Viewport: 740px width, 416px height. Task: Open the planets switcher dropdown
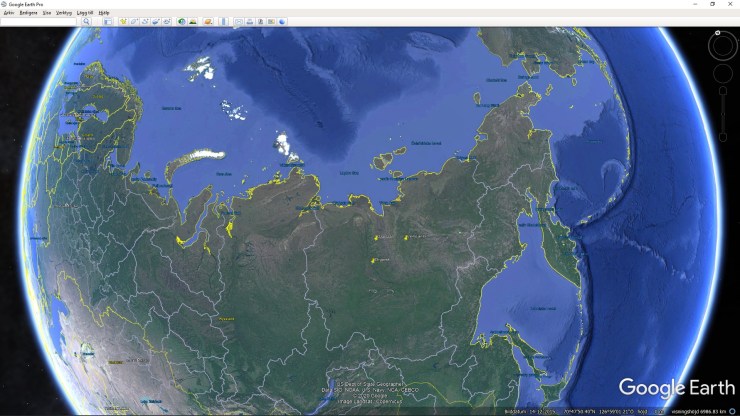pyautogui.click(x=207, y=21)
